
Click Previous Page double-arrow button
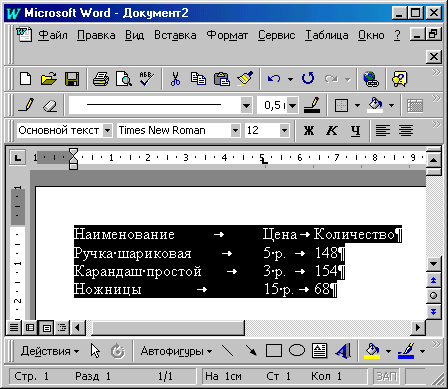pos(433,280)
